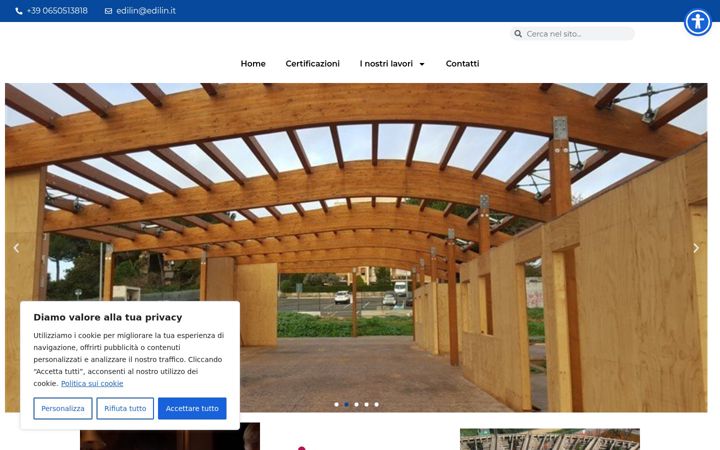Click 'Rifiuta tutto' button

[x=125, y=408]
